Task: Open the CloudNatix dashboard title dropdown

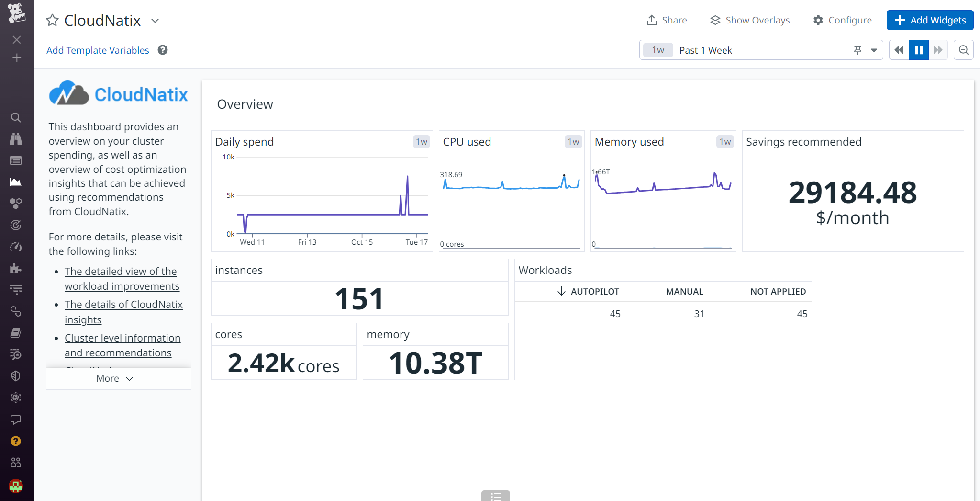Action: [x=155, y=21]
